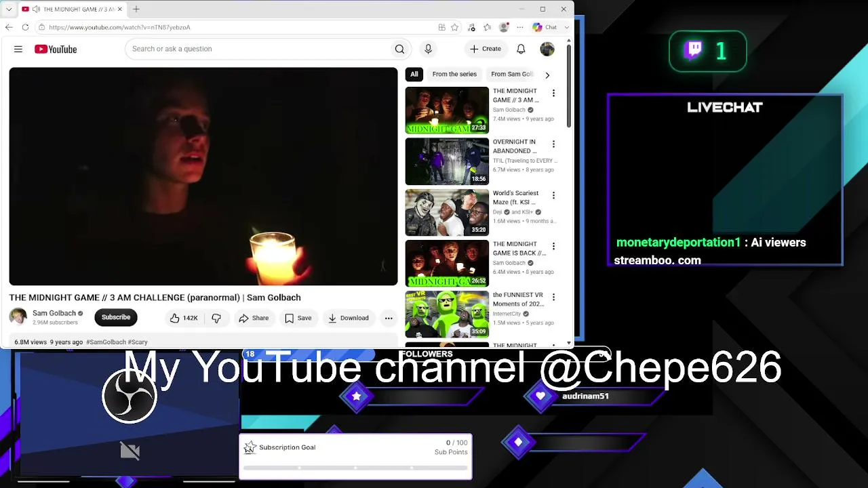Click the Subscription Goal widget on stream overlay
Image resolution: width=868 pixels, height=488 pixels.
click(x=355, y=456)
